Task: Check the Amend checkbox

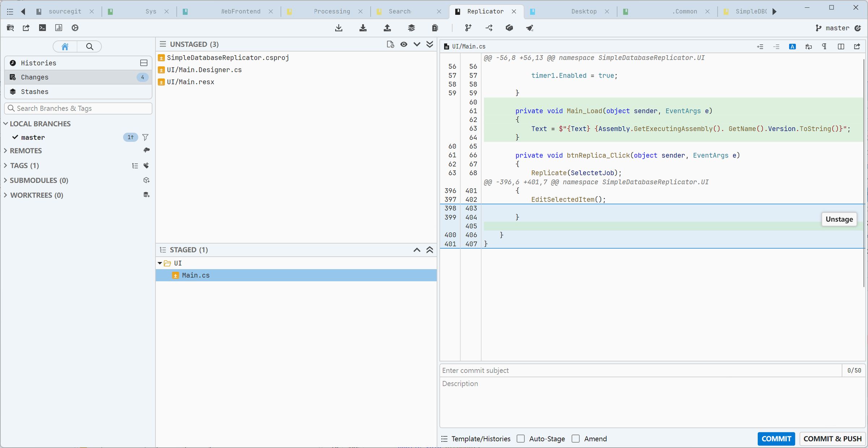Action: click(575, 439)
